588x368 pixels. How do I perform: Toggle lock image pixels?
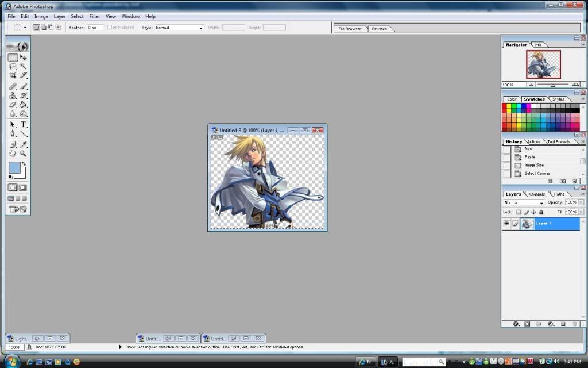point(526,212)
